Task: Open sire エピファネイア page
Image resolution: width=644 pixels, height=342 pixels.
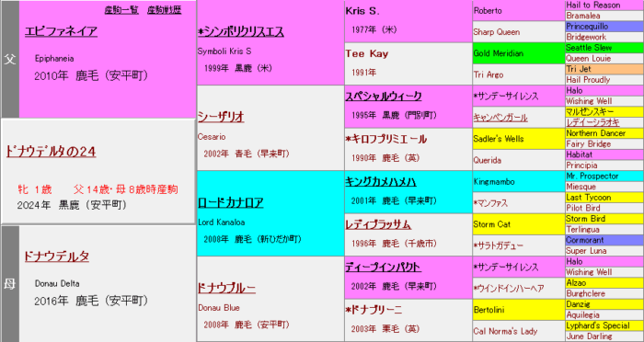Action: click(x=62, y=31)
